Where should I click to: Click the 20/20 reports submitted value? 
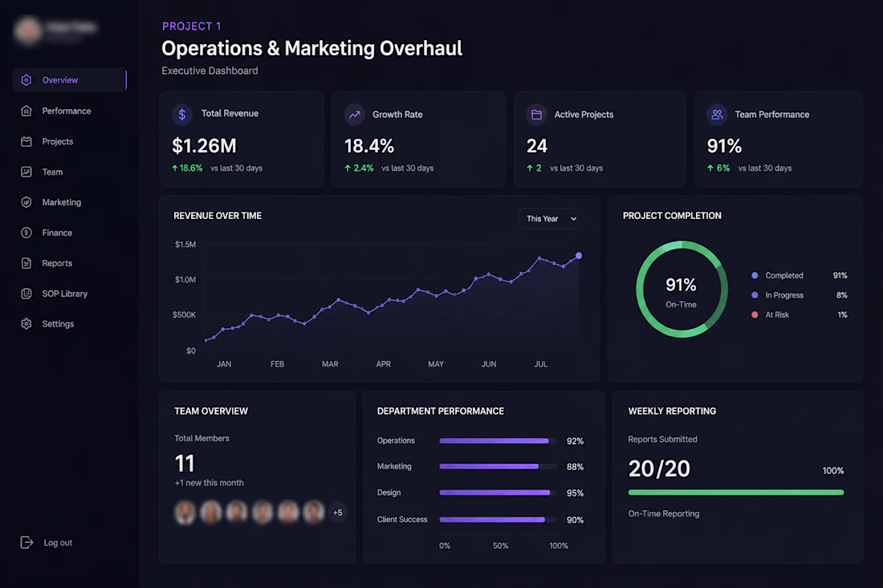coord(659,468)
